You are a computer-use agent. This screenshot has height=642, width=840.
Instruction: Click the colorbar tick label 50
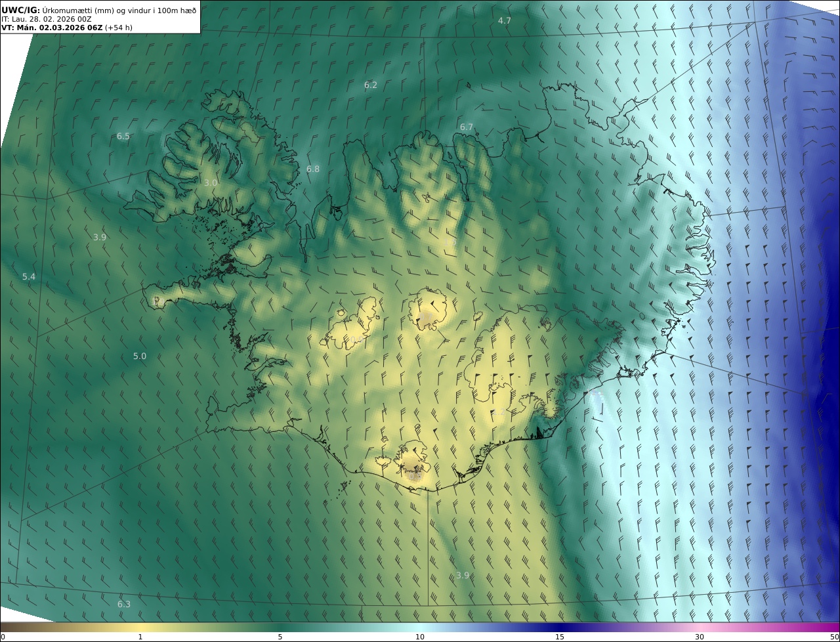[835, 637]
